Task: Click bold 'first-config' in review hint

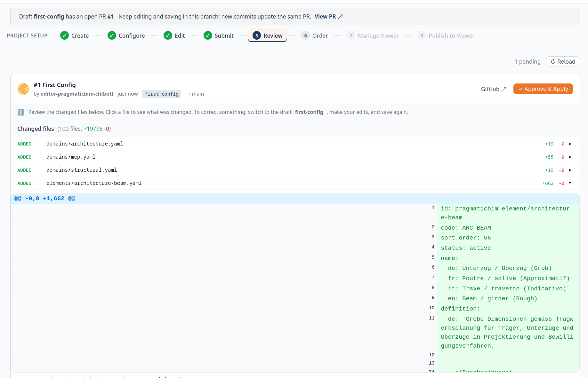Action: [x=309, y=112]
